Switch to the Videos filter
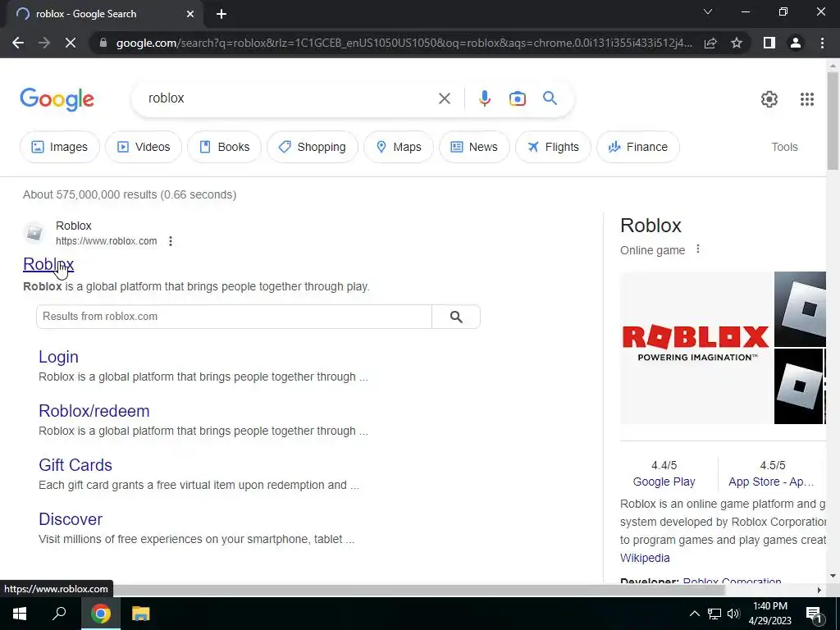This screenshot has height=630, width=840. 144,147
